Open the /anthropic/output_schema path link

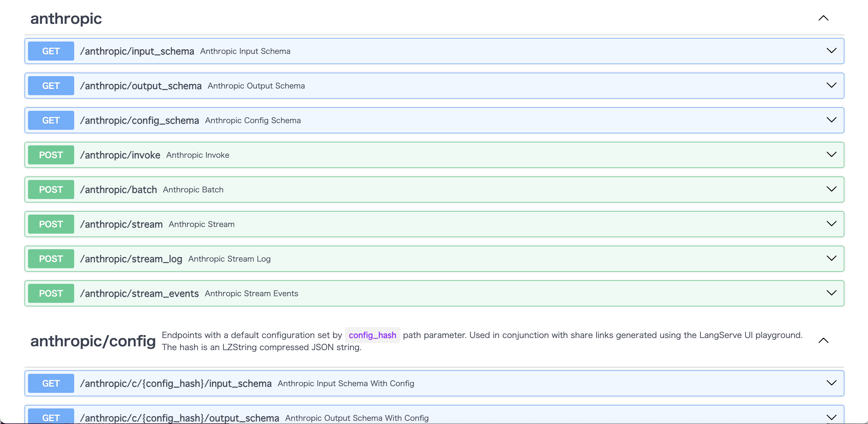tap(141, 86)
